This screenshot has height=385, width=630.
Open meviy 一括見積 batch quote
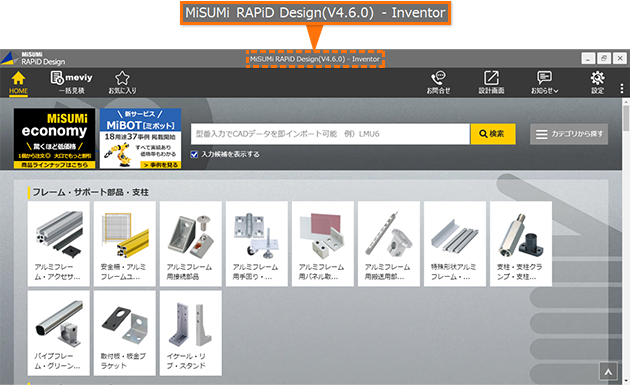pos(72,83)
